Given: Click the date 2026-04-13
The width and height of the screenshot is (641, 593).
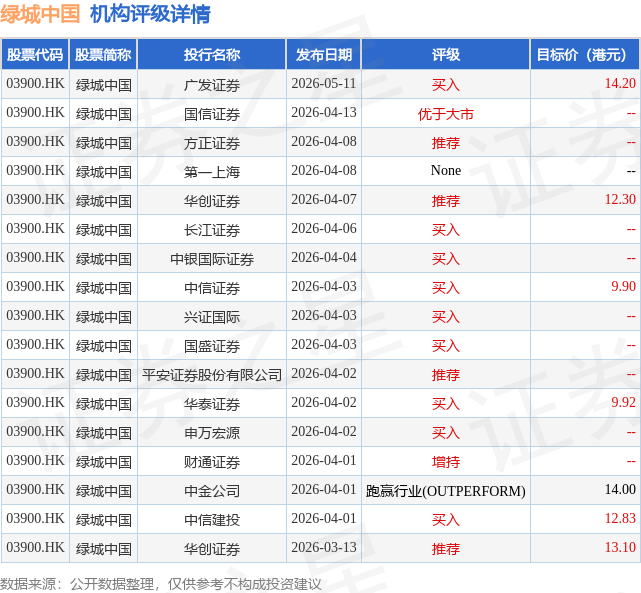Looking at the screenshot, I should 324,112.
